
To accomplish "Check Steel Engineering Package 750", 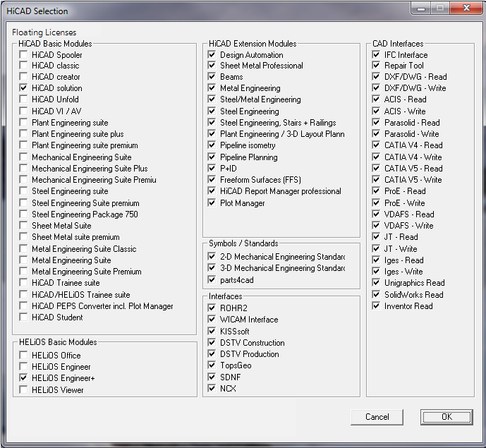I will [23, 214].
